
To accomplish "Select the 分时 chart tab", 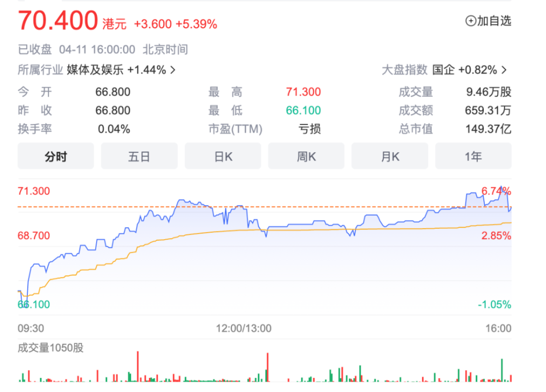I will (56, 156).
